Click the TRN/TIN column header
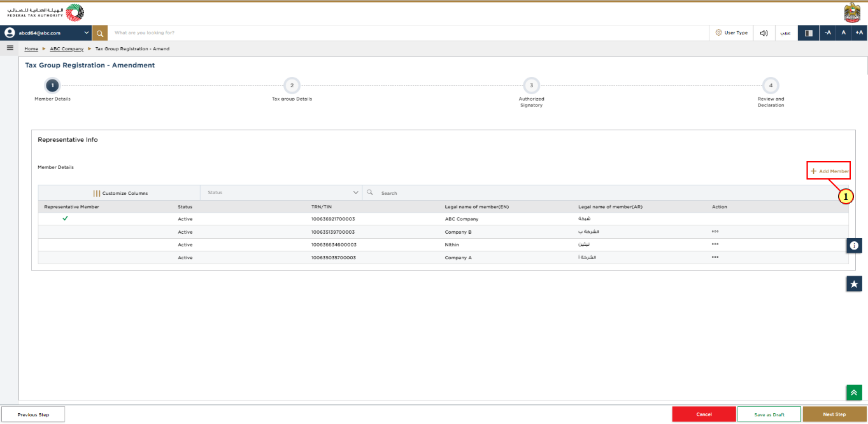868x424 pixels. (322, 207)
